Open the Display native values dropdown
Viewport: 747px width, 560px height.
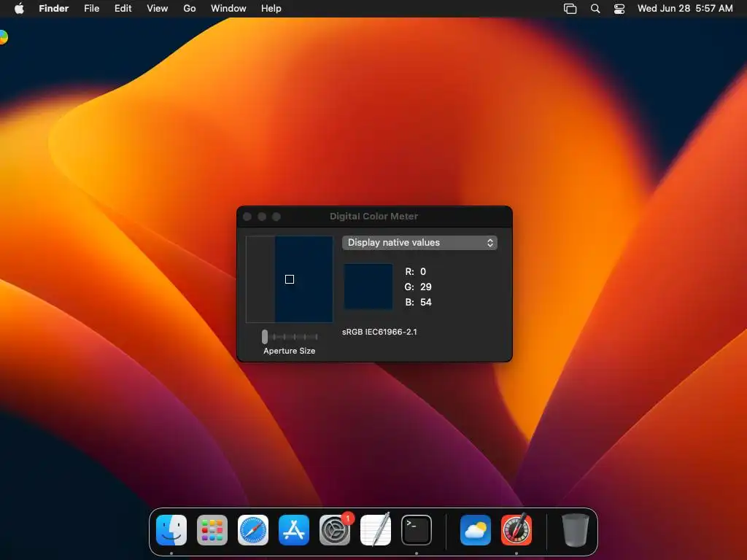pyautogui.click(x=419, y=242)
